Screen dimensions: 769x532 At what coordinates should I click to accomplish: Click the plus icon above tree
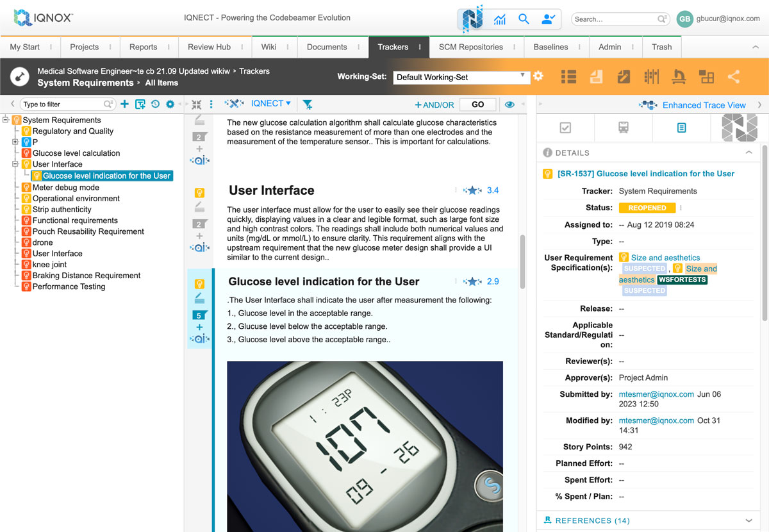124,104
